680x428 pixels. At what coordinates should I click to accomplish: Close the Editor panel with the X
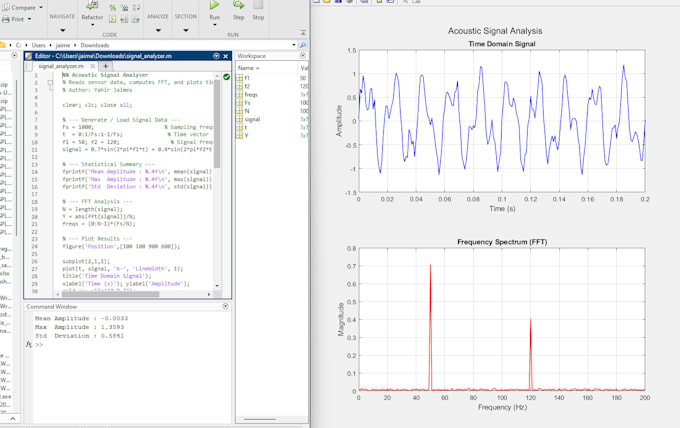[226, 56]
